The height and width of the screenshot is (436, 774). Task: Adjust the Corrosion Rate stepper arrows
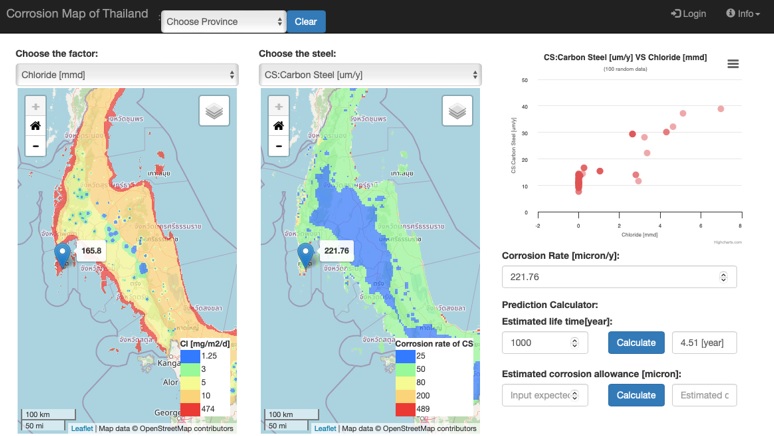(723, 277)
